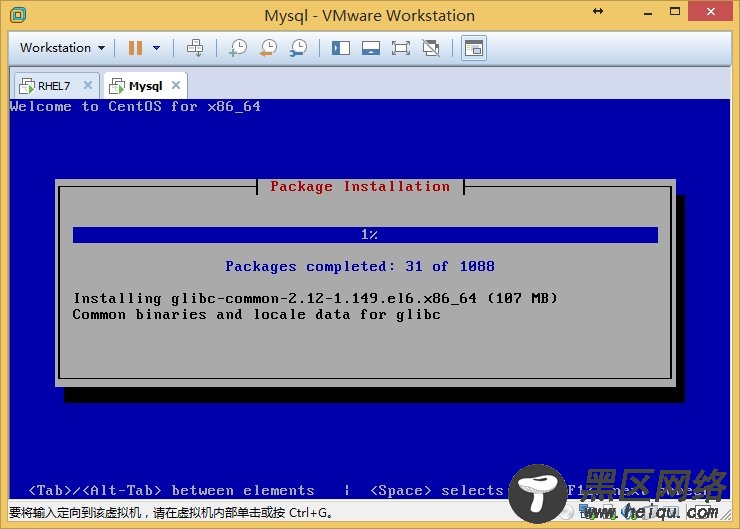Enter full screen mode icon
The image size is (740, 529).
coord(401,48)
